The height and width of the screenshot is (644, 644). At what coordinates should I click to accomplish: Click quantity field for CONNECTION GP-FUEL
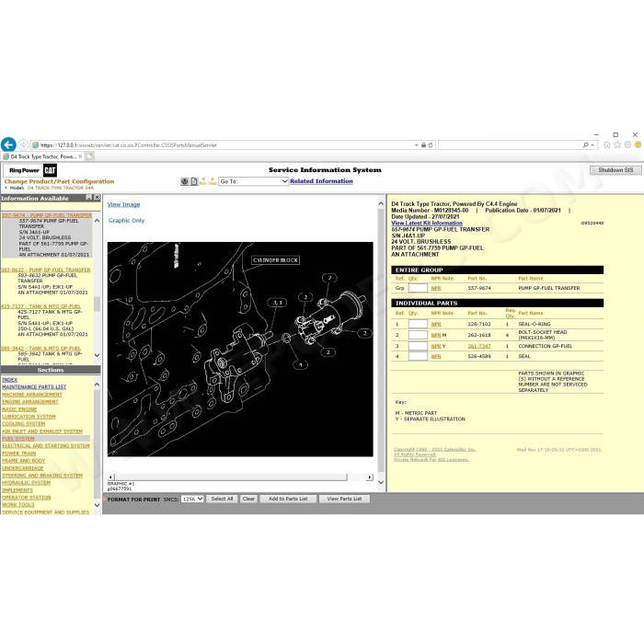pyautogui.click(x=418, y=346)
